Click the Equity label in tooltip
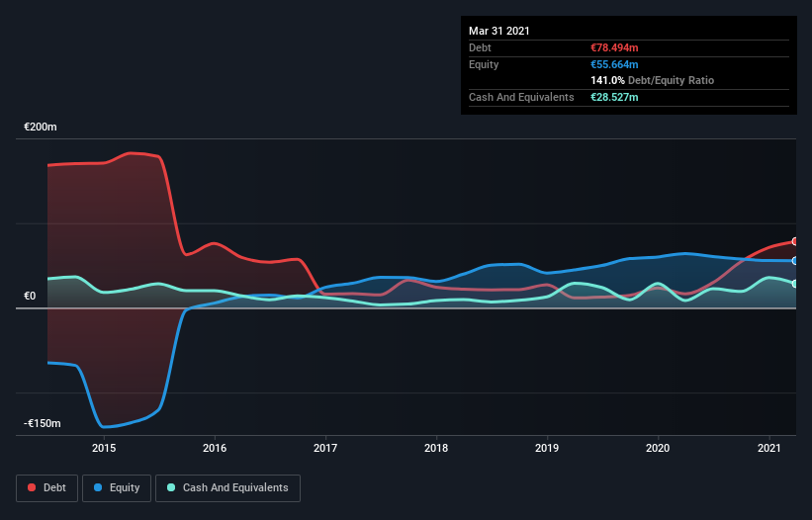Viewport: 812px width, 520px height. point(484,64)
